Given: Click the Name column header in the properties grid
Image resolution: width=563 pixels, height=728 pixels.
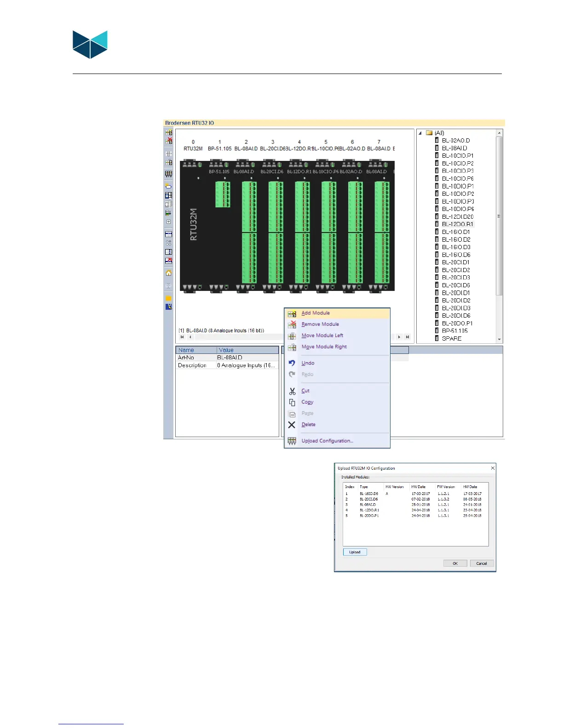Looking at the screenshot, I should pos(196,350).
